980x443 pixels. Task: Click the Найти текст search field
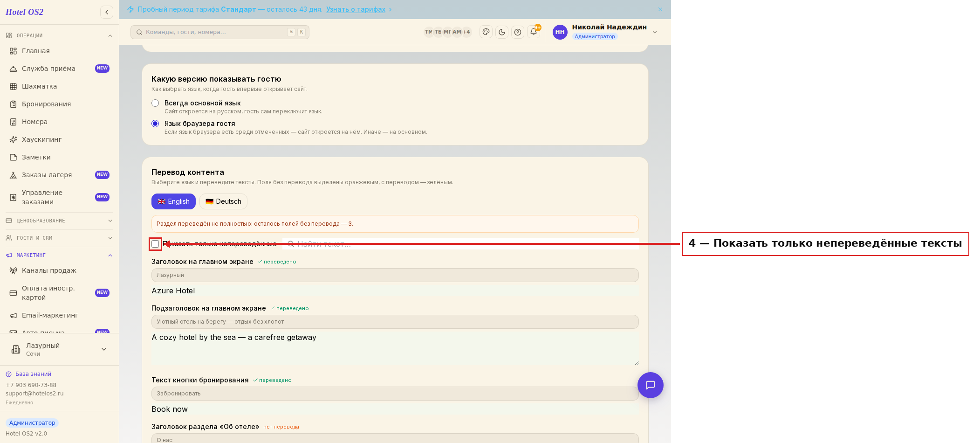pos(460,244)
